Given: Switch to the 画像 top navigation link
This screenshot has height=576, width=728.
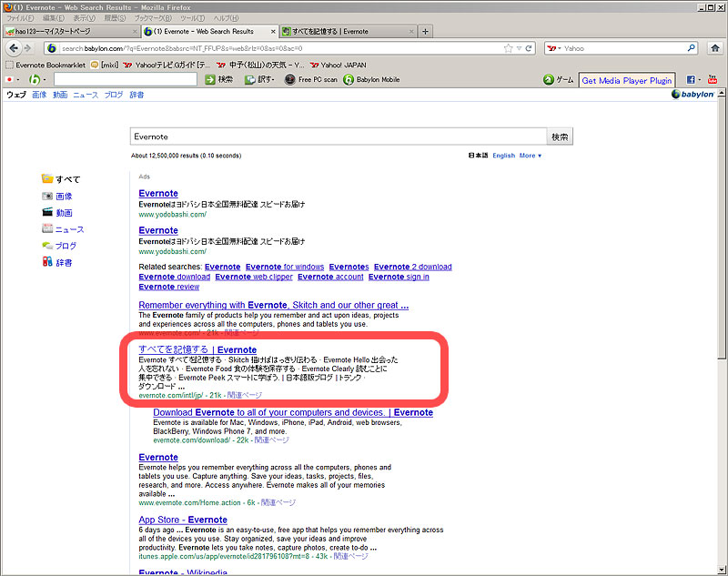Looking at the screenshot, I should [x=39, y=95].
